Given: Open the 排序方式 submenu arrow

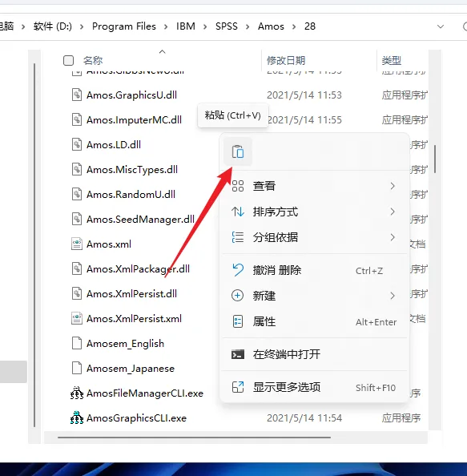Looking at the screenshot, I should (393, 212).
